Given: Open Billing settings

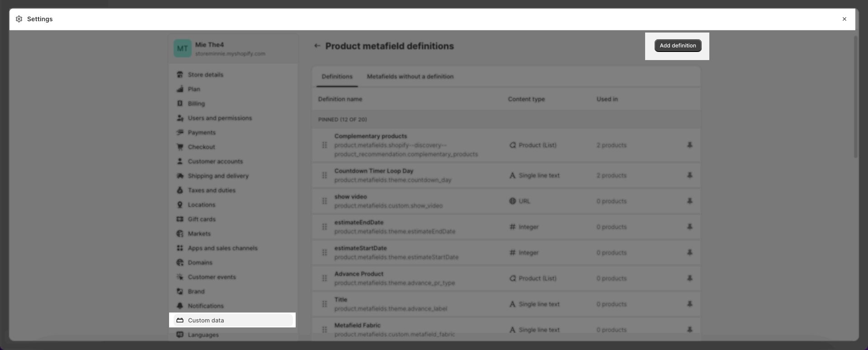Looking at the screenshot, I should coord(233,103).
